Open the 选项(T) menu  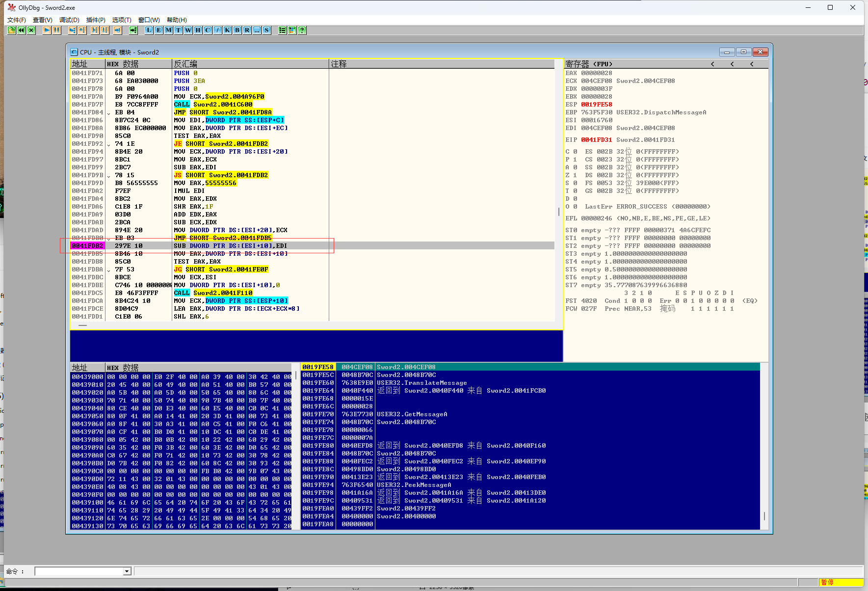[x=122, y=20]
